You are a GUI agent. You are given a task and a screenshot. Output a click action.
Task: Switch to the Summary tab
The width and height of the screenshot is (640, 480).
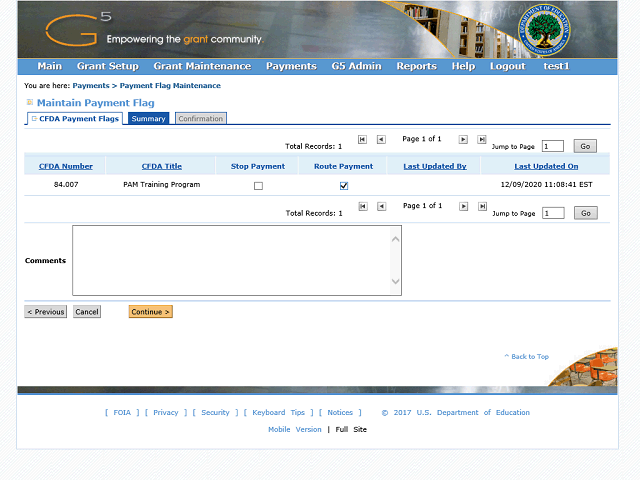pyautogui.click(x=148, y=119)
